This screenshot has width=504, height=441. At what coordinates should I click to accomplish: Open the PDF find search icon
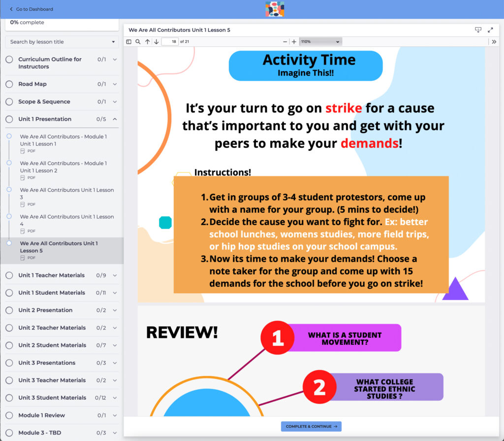tap(138, 42)
